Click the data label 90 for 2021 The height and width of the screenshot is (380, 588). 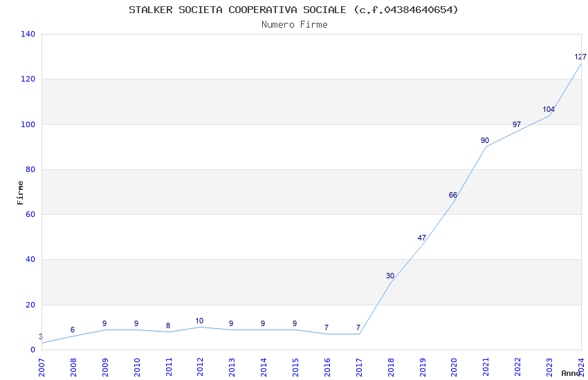(x=485, y=140)
